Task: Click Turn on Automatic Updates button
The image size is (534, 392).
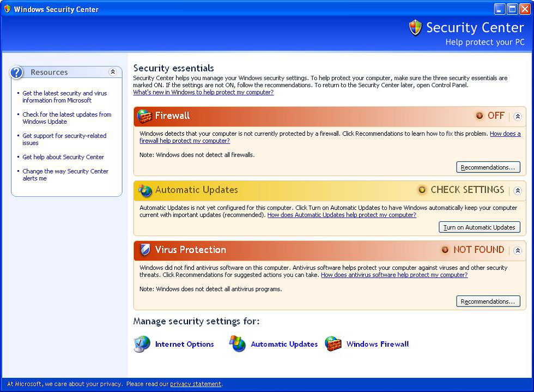Action: pos(479,227)
